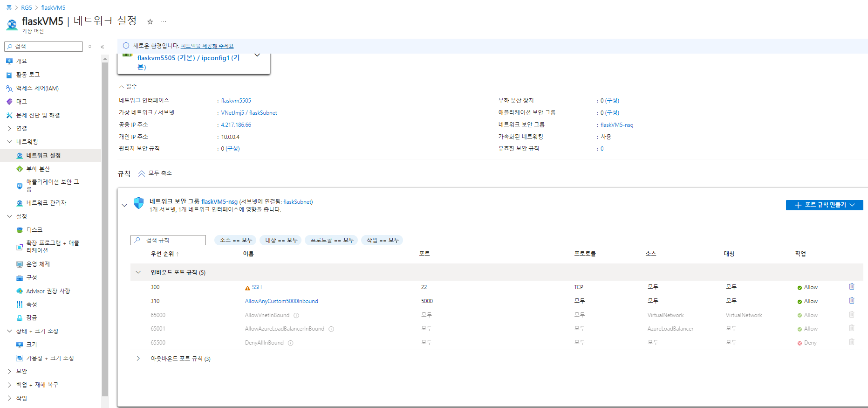Collapse the 네트워킹 section in sidebar
The height and width of the screenshot is (408, 868).
tap(9, 142)
